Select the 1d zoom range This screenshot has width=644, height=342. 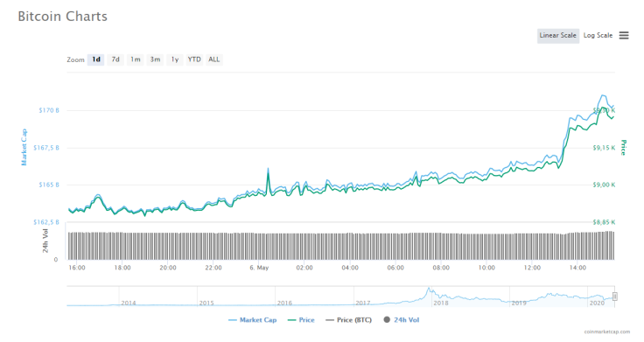pyautogui.click(x=96, y=59)
